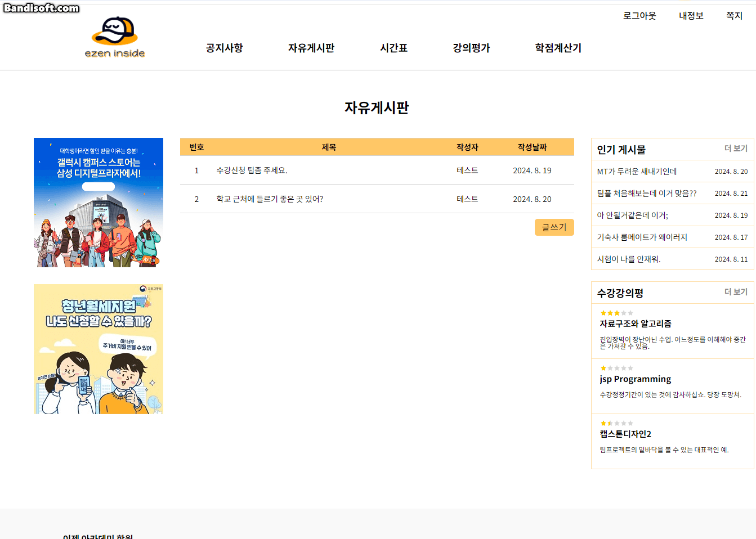Click the 작성날짜 column header
756x539 pixels.
[x=532, y=147]
